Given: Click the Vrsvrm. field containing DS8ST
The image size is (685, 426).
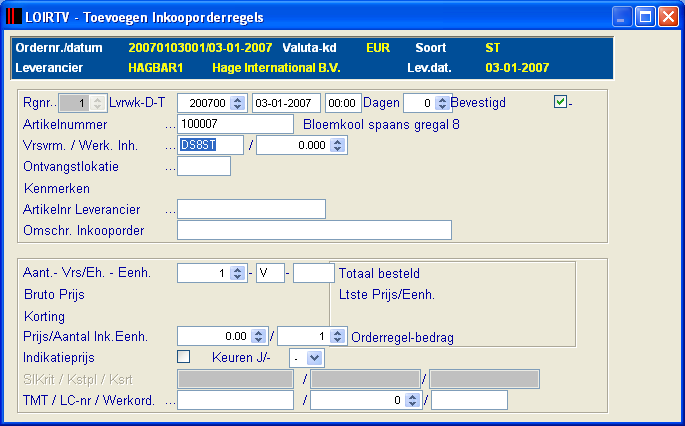Looking at the screenshot, I should [x=210, y=145].
